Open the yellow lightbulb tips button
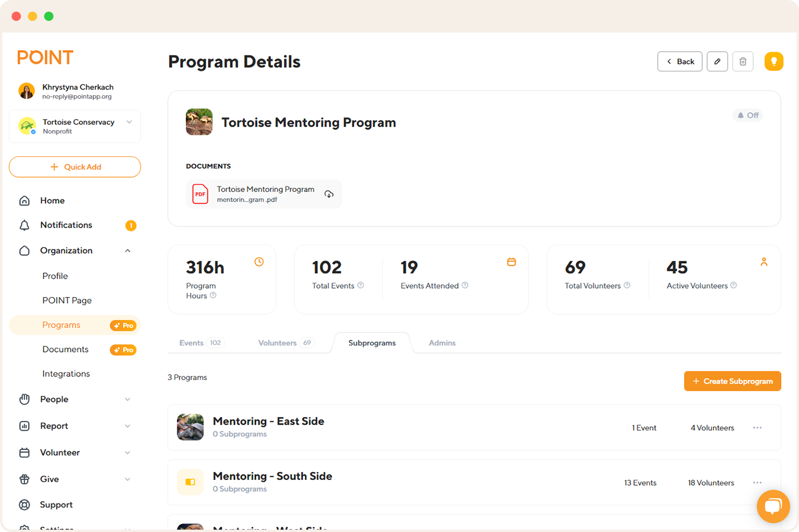Image resolution: width=799 pixels, height=532 pixels. 773,62
